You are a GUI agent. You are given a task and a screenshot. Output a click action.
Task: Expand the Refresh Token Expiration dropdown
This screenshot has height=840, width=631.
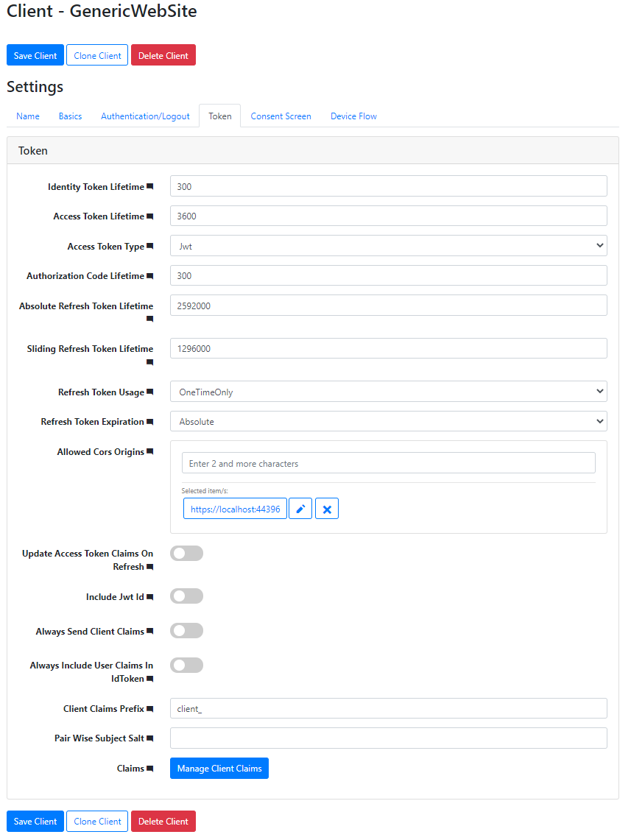[x=388, y=421]
